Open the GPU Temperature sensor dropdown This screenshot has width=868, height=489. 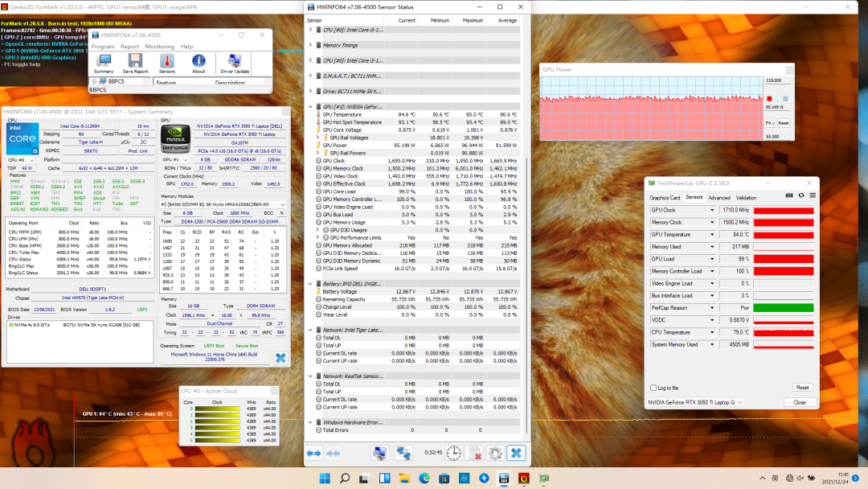[x=712, y=234]
